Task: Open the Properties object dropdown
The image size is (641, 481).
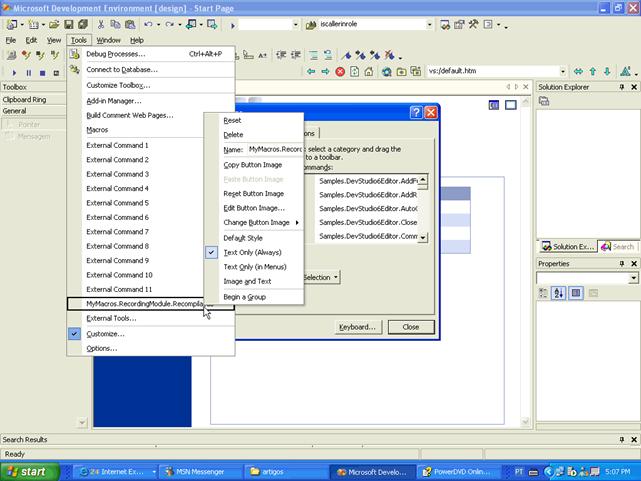Action: pyautogui.click(x=633, y=278)
